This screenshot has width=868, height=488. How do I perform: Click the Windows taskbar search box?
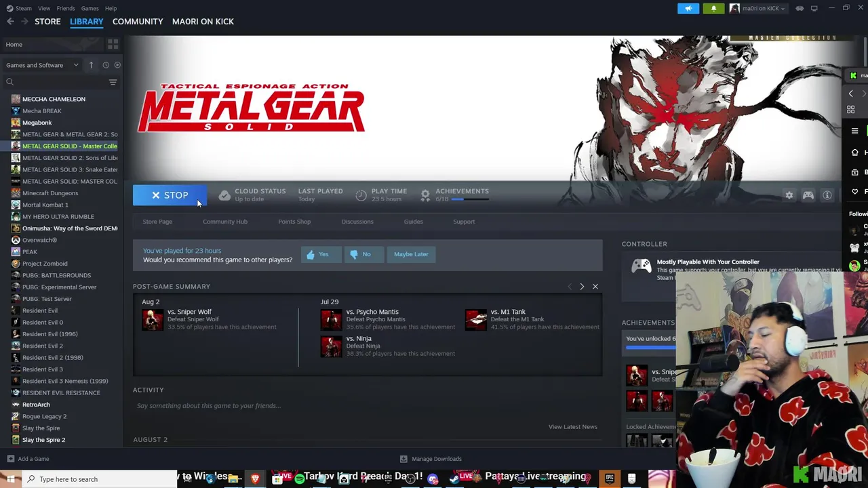pyautogui.click(x=98, y=479)
